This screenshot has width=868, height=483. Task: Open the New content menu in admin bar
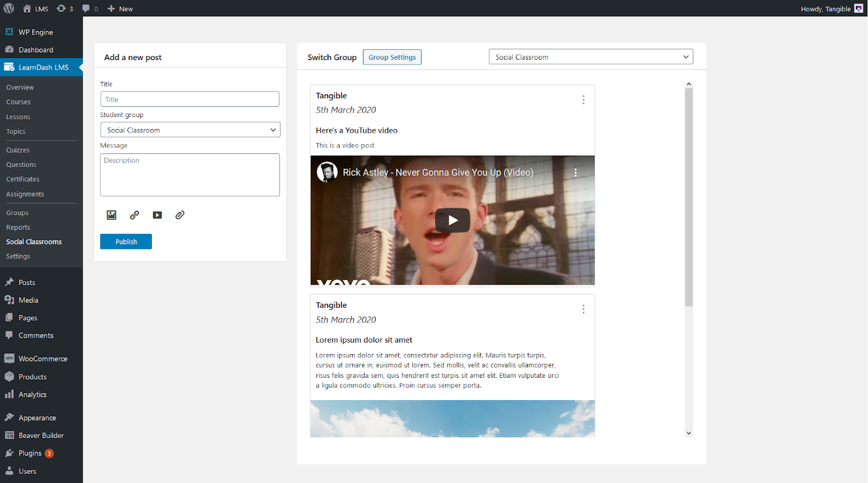pyautogui.click(x=120, y=9)
